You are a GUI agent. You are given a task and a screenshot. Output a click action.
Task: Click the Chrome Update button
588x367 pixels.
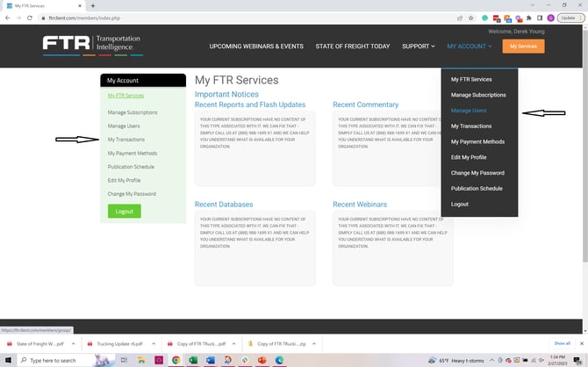(x=570, y=18)
